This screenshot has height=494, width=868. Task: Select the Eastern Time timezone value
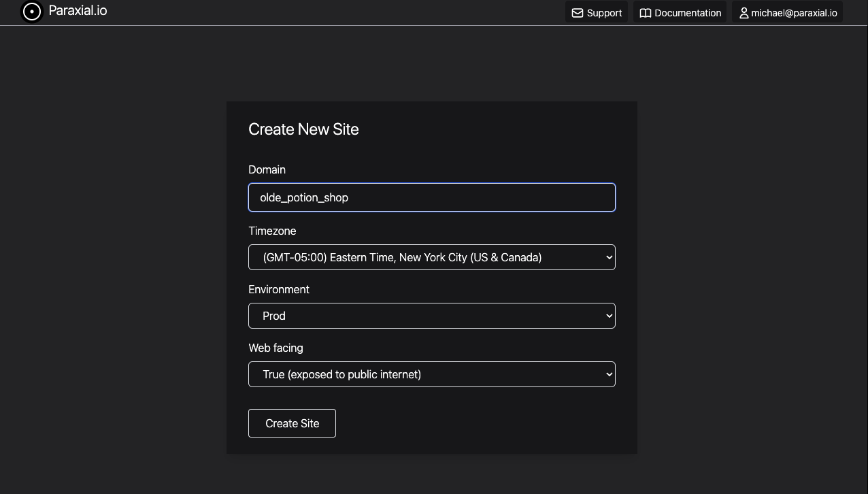[x=402, y=257]
